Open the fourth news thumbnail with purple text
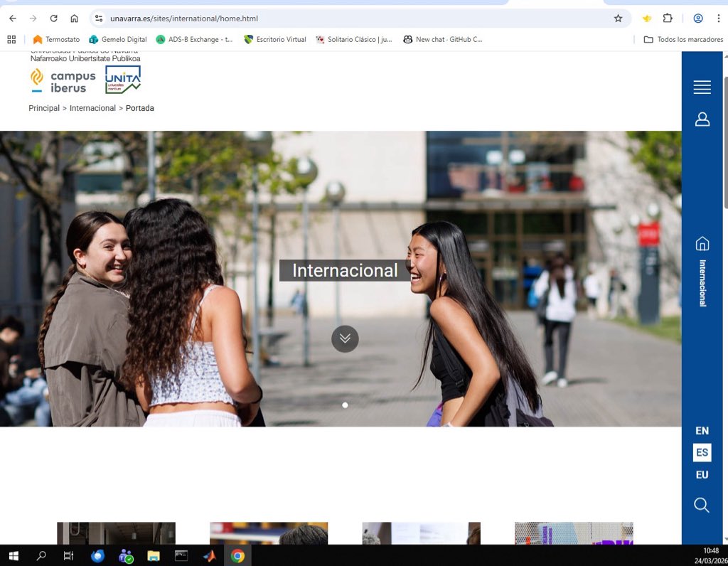 [x=574, y=533]
